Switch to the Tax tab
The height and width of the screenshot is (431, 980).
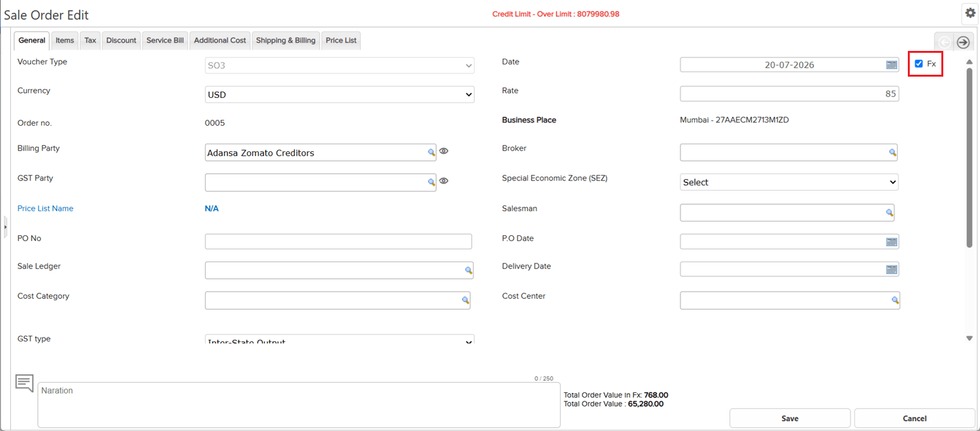tap(90, 41)
